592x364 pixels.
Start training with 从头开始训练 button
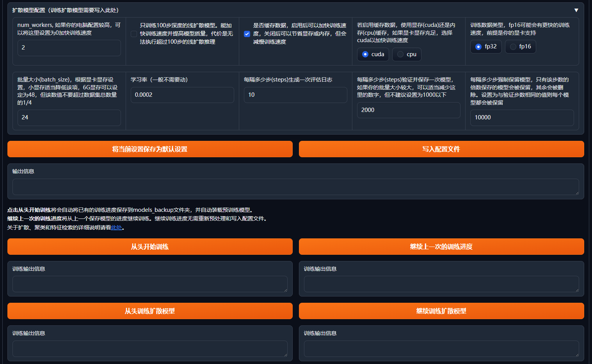pos(150,247)
